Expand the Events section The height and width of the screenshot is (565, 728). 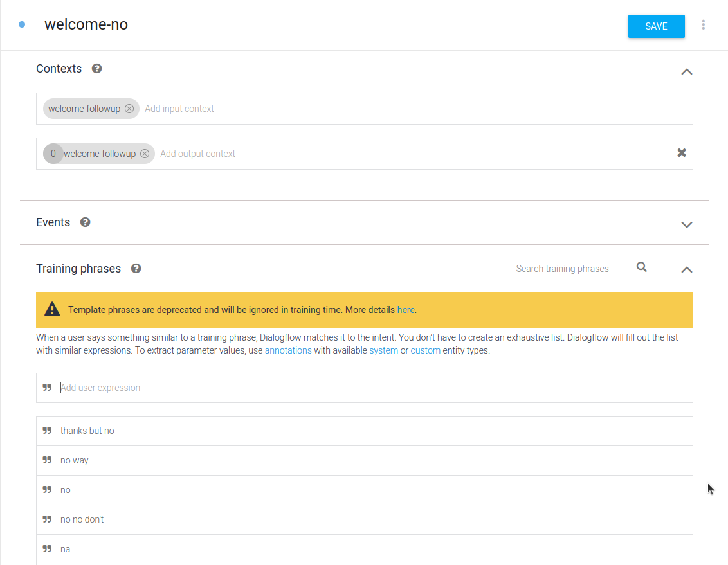pyautogui.click(x=686, y=224)
